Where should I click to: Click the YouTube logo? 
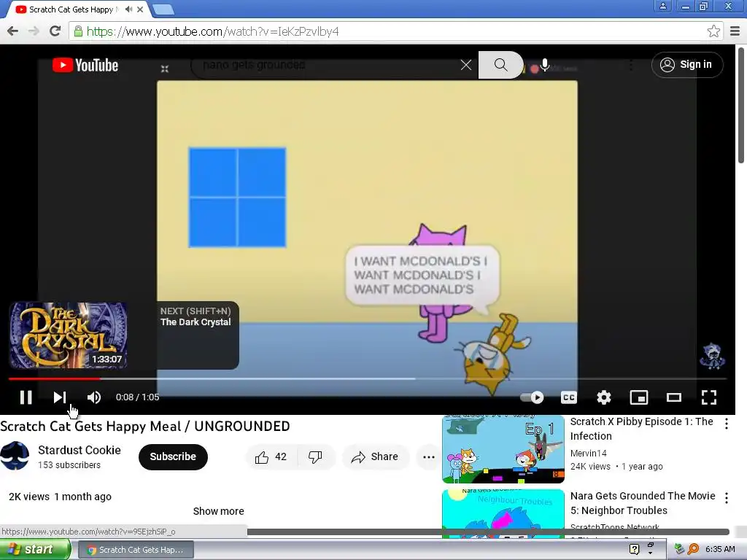85,65
